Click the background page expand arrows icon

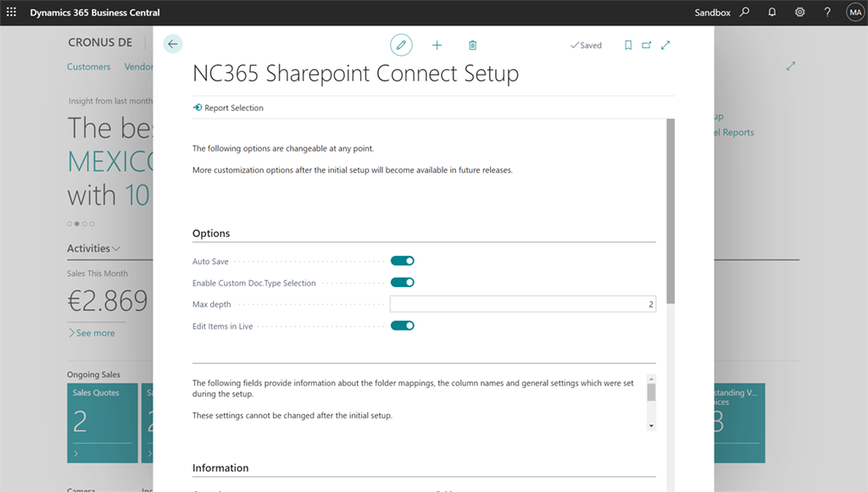click(x=791, y=66)
